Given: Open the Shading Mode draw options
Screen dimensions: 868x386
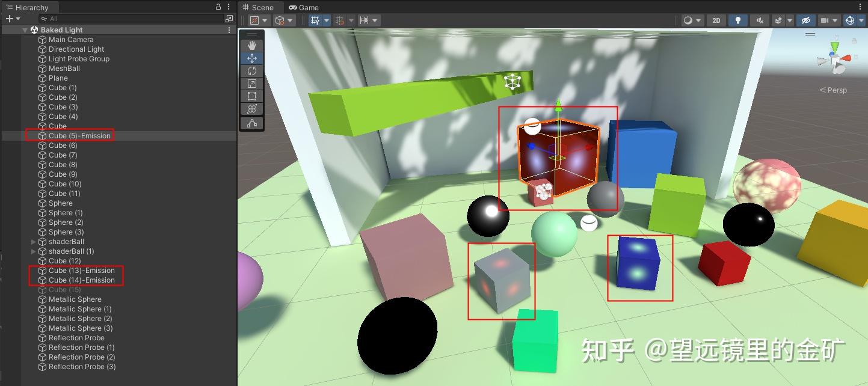Looking at the screenshot, I should (x=699, y=20).
